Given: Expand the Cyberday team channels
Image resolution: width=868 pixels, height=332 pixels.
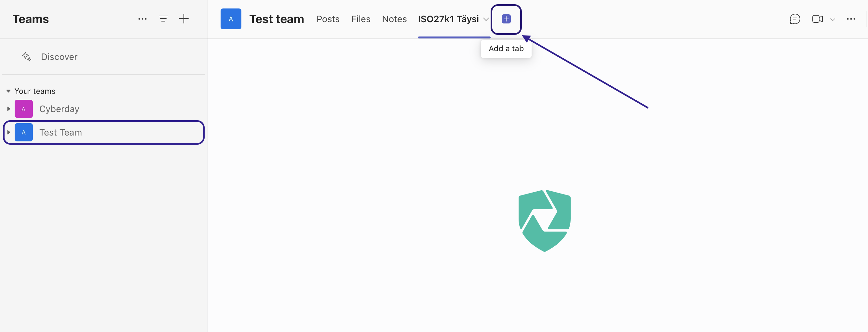Looking at the screenshot, I should [8, 109].
